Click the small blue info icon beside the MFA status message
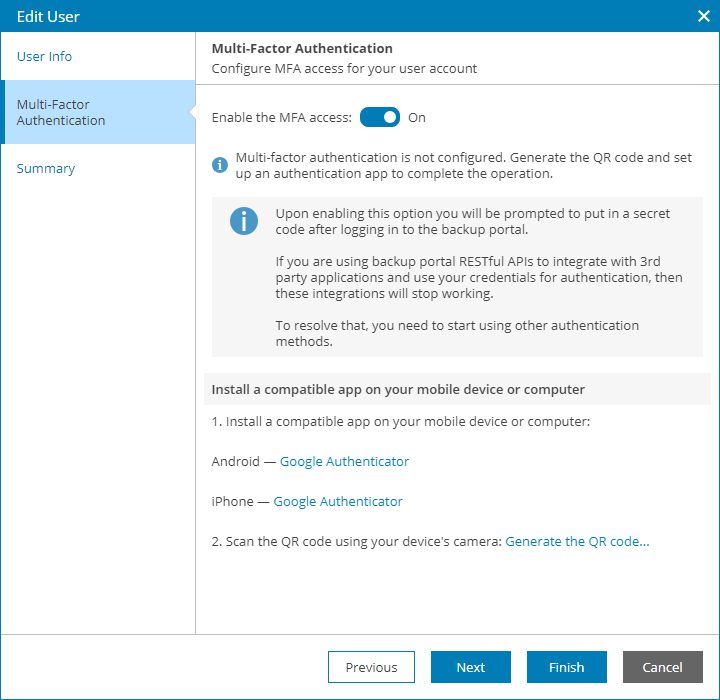The image size is (720, 700). tap(220, 164)
